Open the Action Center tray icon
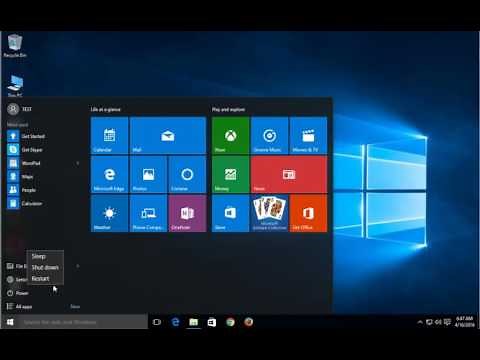This screenshot has height=360, width=480. pos(447,322)
